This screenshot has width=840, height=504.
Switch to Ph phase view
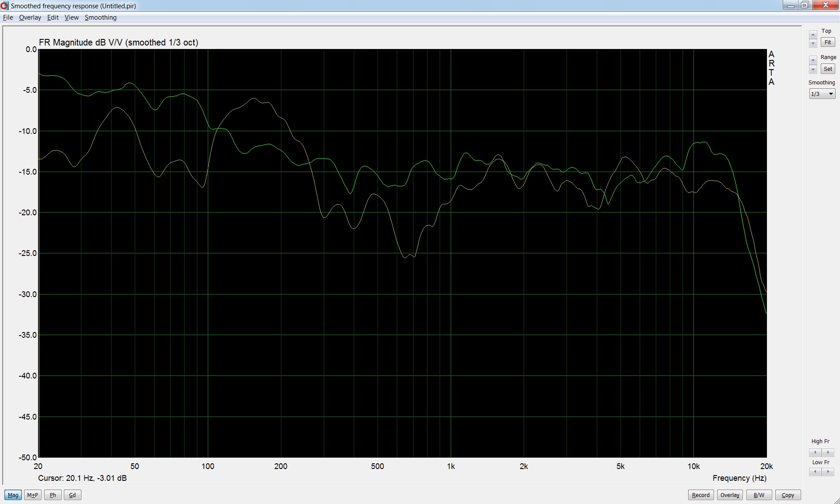(x=53, y=495)
